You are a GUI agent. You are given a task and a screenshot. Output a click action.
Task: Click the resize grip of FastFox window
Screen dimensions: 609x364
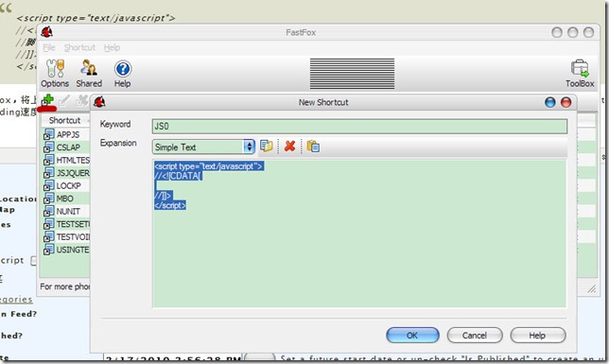[592, 288]
